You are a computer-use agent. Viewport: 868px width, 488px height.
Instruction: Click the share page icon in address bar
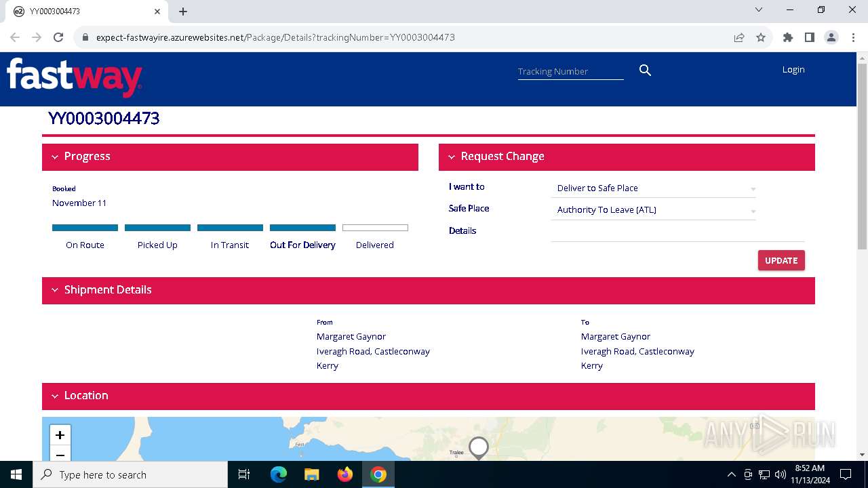[739, 37]
